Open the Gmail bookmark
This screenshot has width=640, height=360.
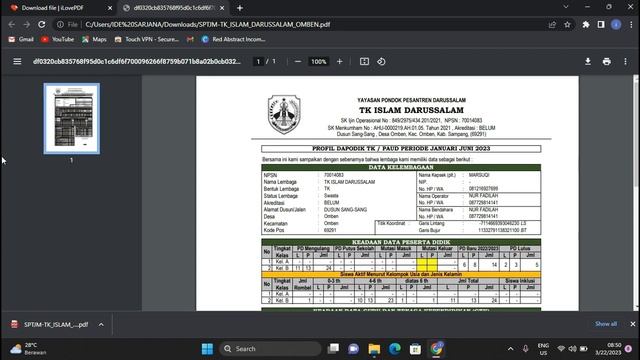pos(21,39)
